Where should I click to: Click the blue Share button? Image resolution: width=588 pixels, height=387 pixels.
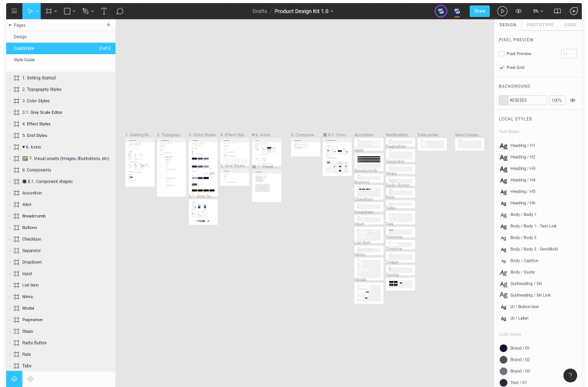pyautogui.click(x=480, y=12)
